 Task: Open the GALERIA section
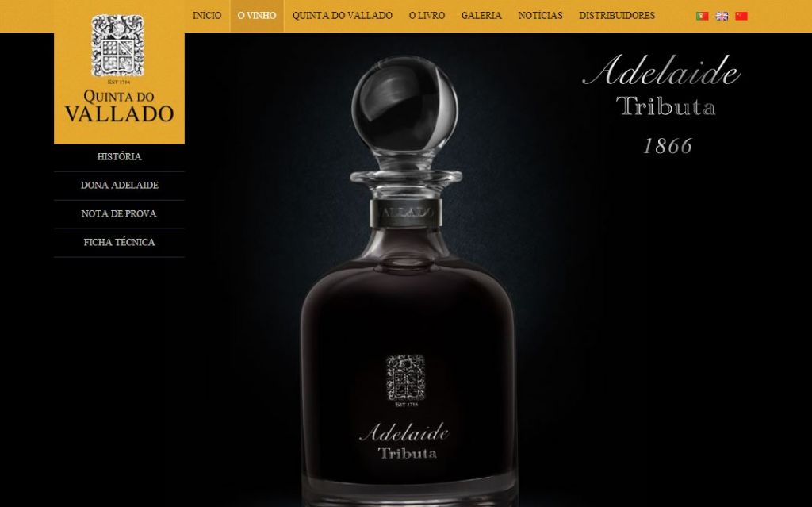point(481,16)
